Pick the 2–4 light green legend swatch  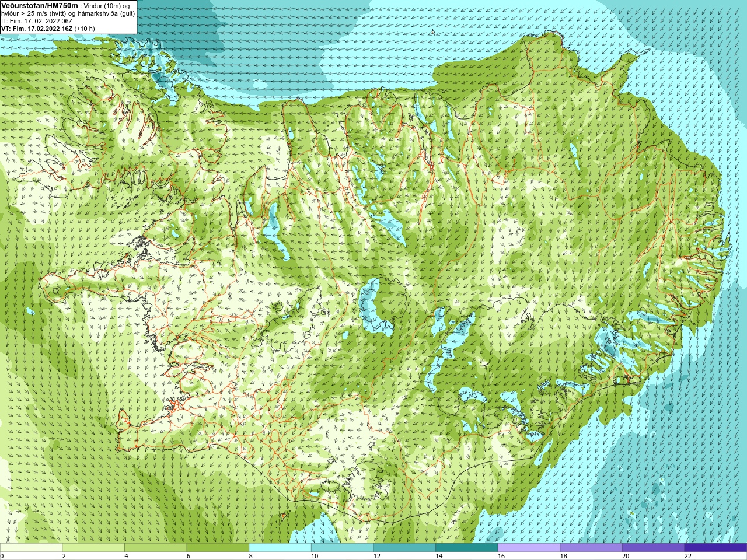(x=93, y=547)
